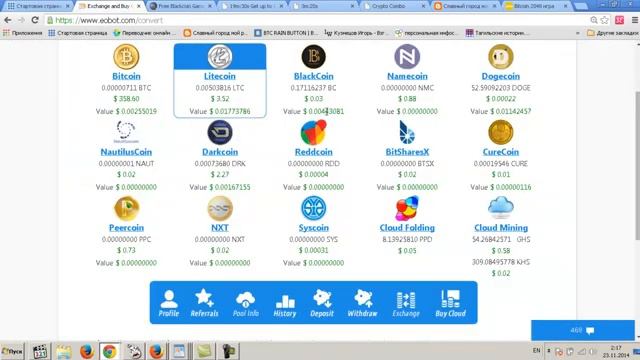
Task: Follow the Bitcoin text link
Action: (126, 76)
